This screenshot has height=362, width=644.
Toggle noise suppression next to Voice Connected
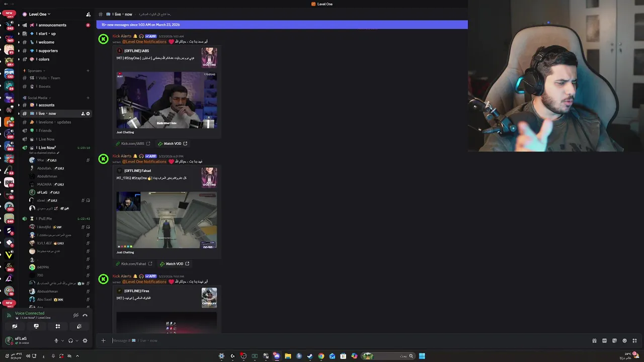pyautogui.click(x=76, y=315)
